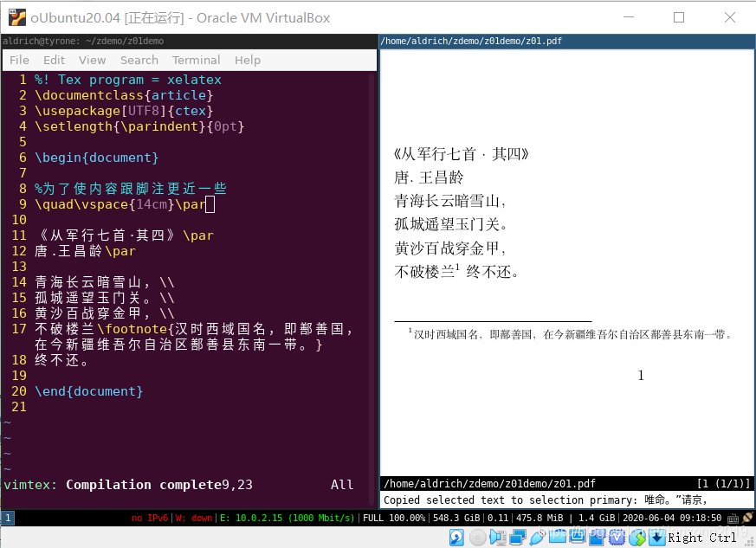Open the terminal Edit menu
Viewport: 756px width, 548px height.
click(54, 60)
